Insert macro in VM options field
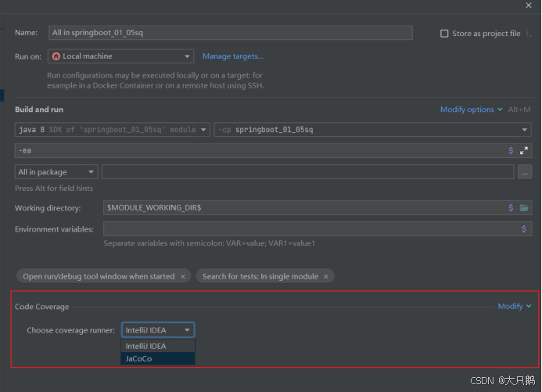Viewport: 542px width, 392px height. (x=511, y=151)
